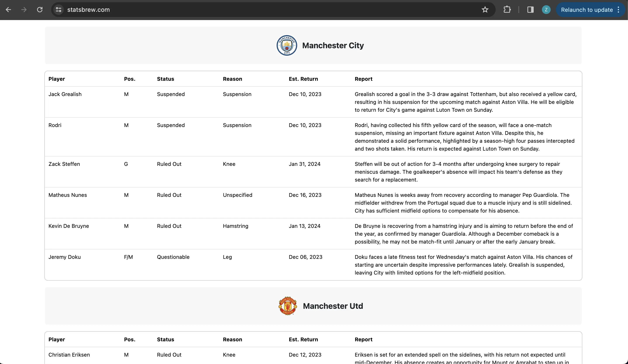The image size is (628, 364).
Task: Click the Player column header in City table
Action: (x=57, y=79)
